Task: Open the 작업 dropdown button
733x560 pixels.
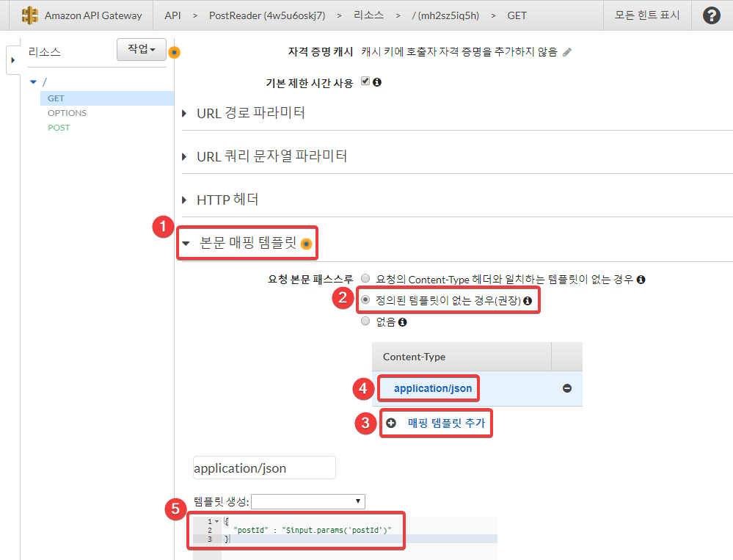Action: point(141,49)
